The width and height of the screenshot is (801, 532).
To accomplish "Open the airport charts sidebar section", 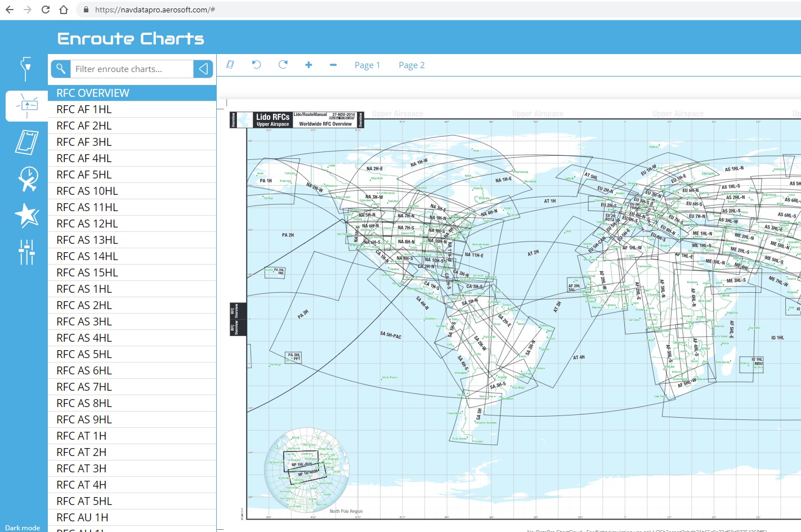I will tap(26, 69).
